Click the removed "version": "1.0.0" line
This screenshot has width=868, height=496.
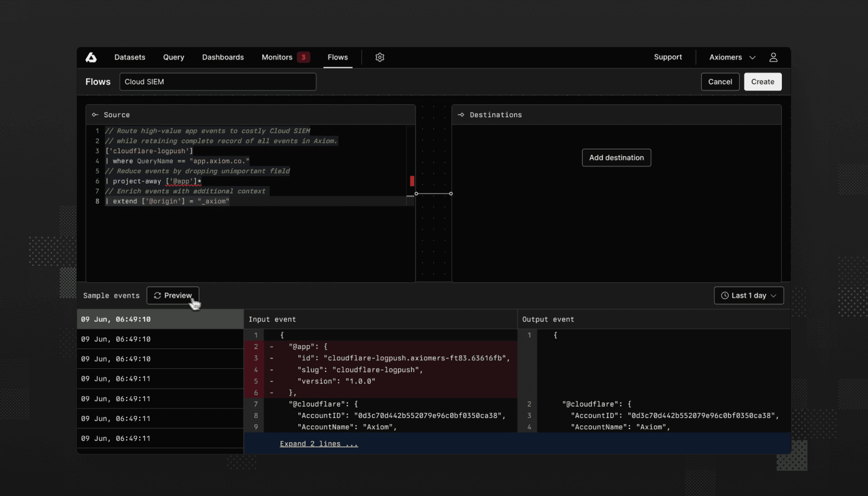(381, 381)
